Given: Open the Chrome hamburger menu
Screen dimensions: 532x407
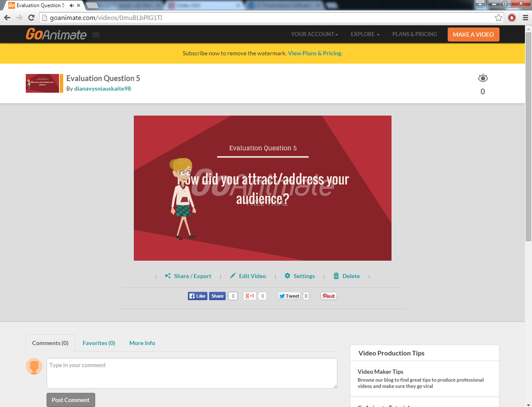Looking at the screenshot, I should tap(525, 18).
